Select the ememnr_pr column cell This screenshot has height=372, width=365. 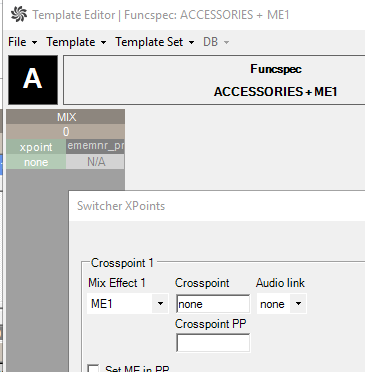pos(95,147)
